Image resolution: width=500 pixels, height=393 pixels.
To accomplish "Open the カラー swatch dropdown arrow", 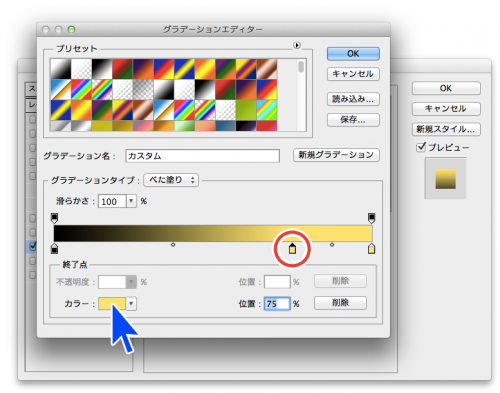I will tap(131, 303).
